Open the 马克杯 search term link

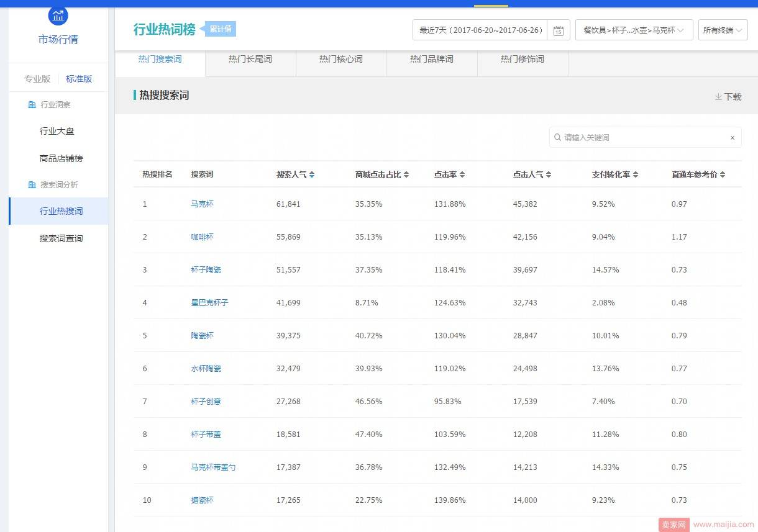[x=202, y=204]
